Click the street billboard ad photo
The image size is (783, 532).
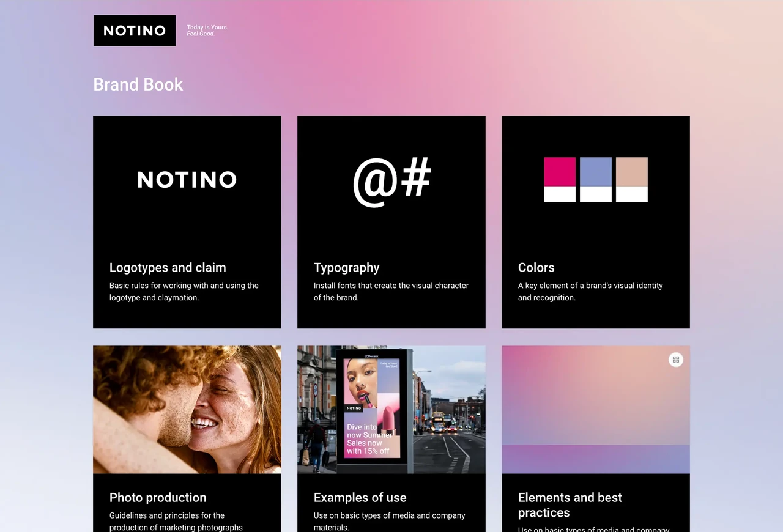click(391, 410)
